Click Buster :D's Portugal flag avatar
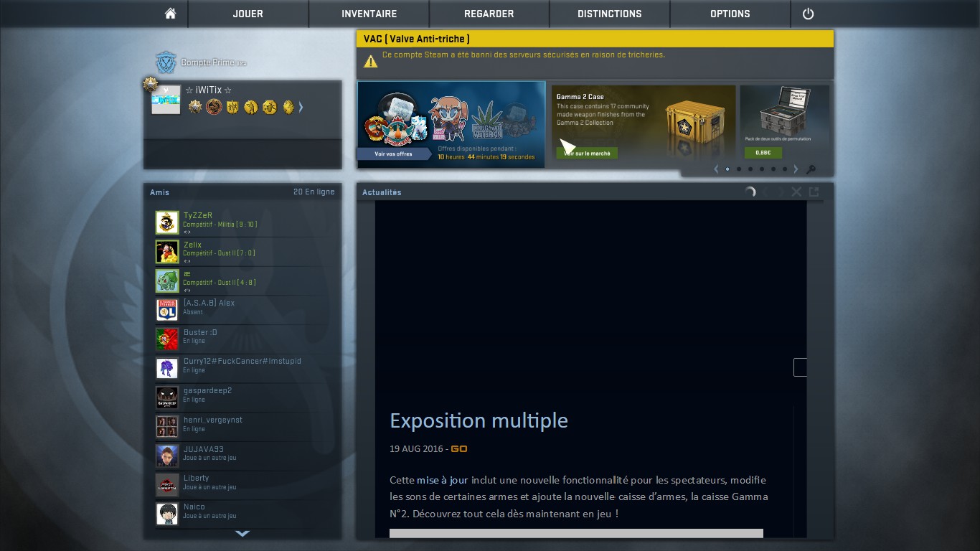 (x=167, y=339)
